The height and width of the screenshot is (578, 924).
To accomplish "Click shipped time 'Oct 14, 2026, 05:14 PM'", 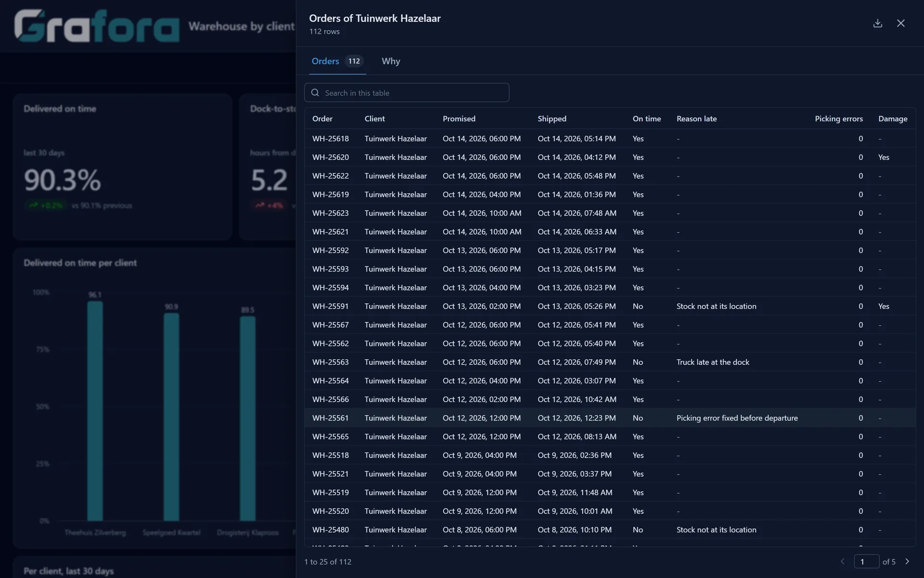I will click(577, 139).
